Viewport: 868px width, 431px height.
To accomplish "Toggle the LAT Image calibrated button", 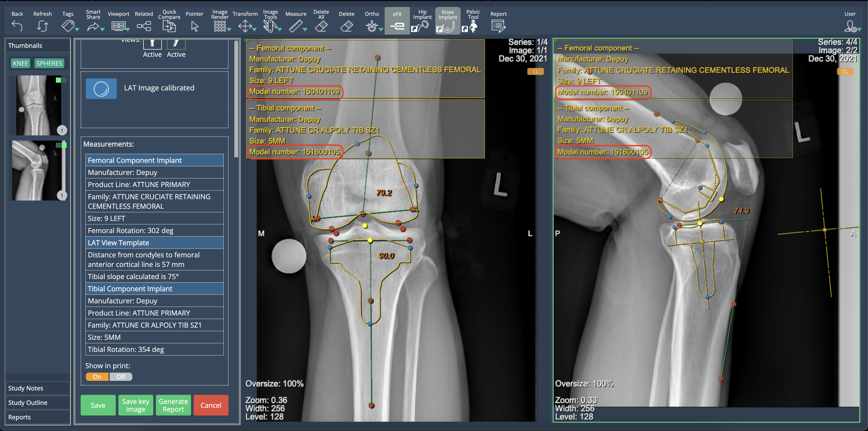I will tap(101, 89).
